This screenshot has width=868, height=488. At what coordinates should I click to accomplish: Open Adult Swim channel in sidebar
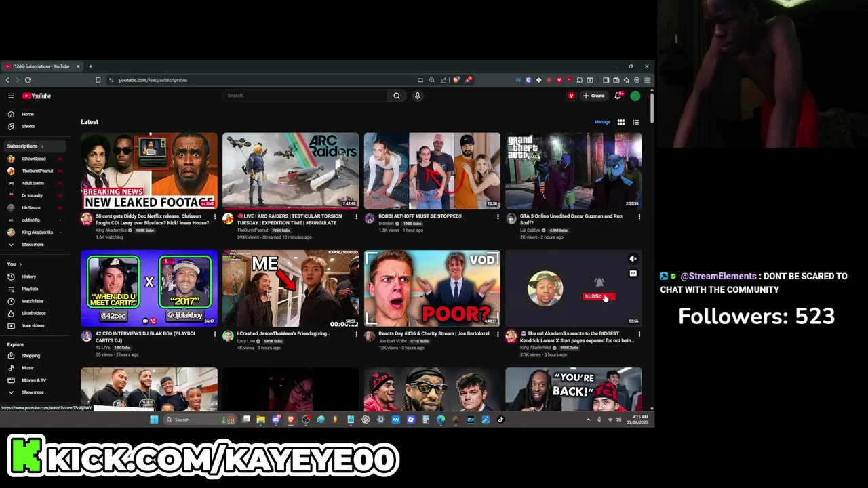pyautogui.click(x=34, y=183)
